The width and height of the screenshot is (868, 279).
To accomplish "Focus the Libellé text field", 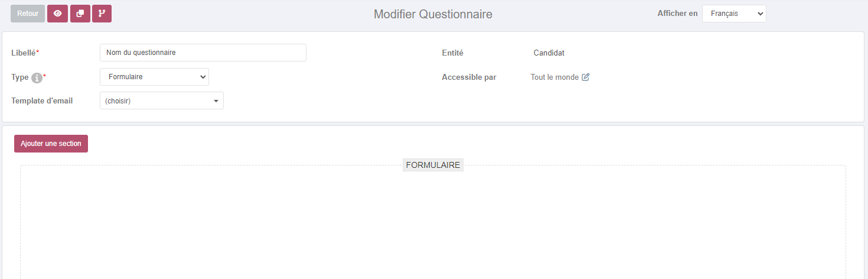I will [203, 53].
